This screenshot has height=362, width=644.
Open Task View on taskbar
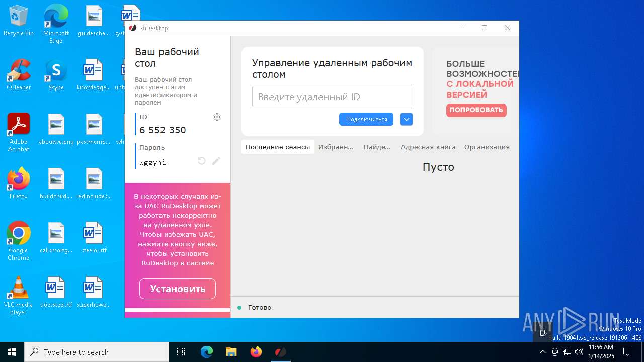(x=181, y=352)
